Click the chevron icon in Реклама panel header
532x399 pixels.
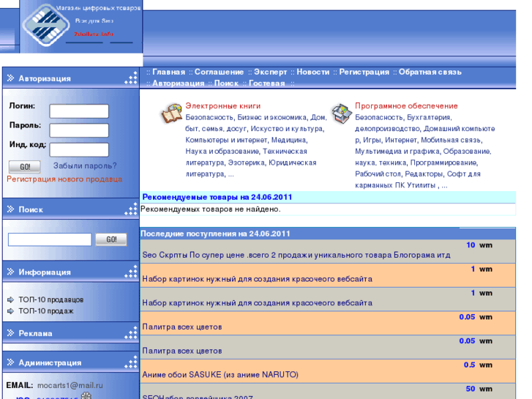(10, 333)
